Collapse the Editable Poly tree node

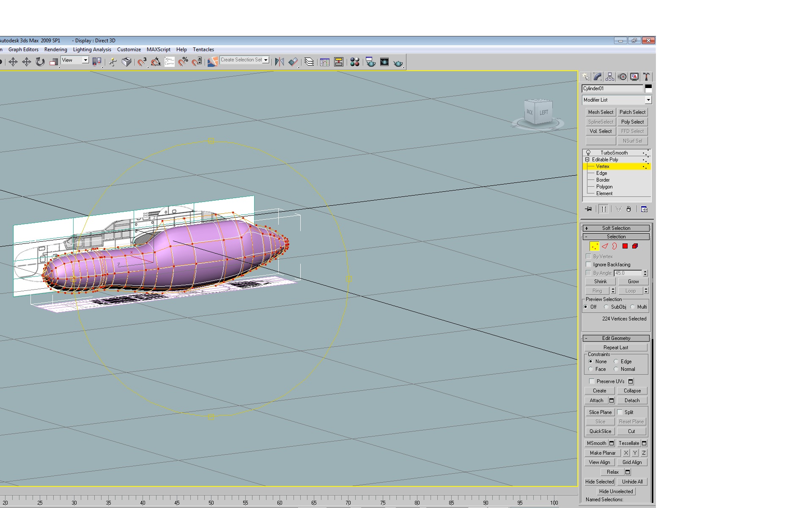coord(587,160)
